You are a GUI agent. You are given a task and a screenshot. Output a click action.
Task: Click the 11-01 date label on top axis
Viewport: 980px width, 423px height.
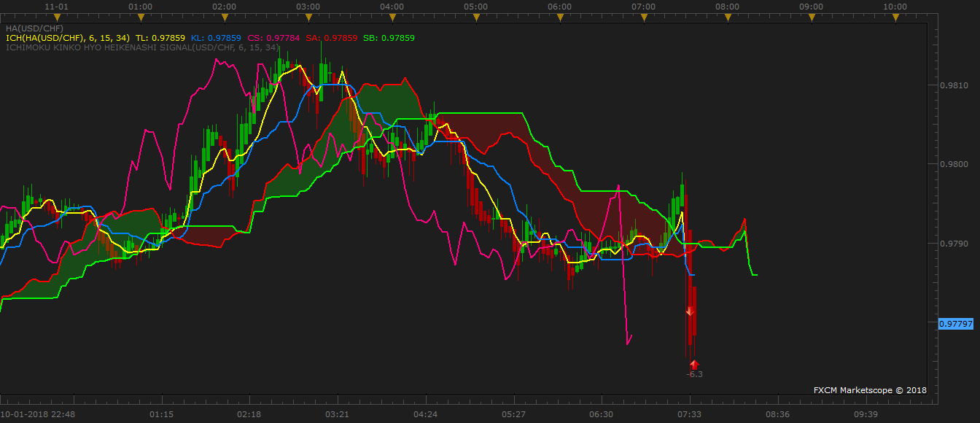(57, 6)
